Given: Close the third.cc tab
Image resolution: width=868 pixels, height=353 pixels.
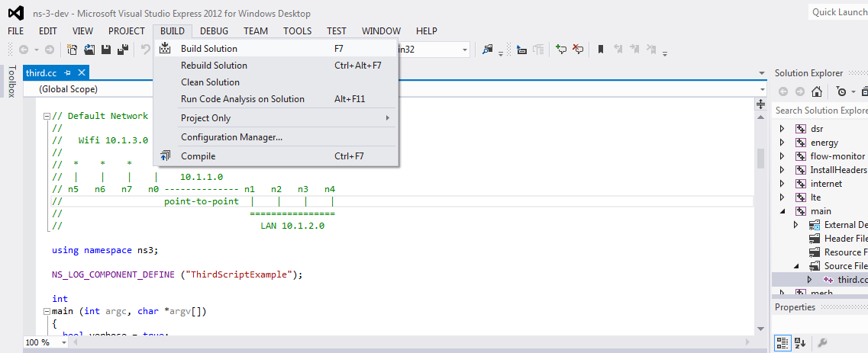Looking at the screenshot, I should (x=82, y=72).
